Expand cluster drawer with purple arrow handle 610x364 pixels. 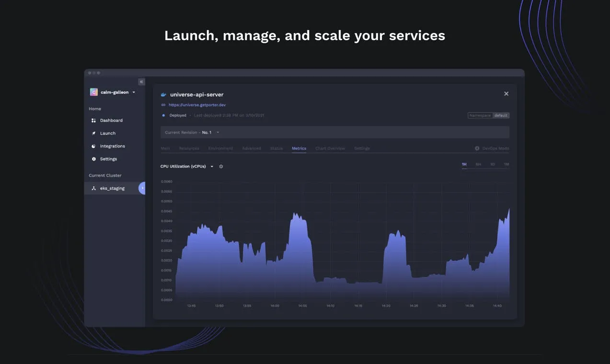[x=142, y=188]
